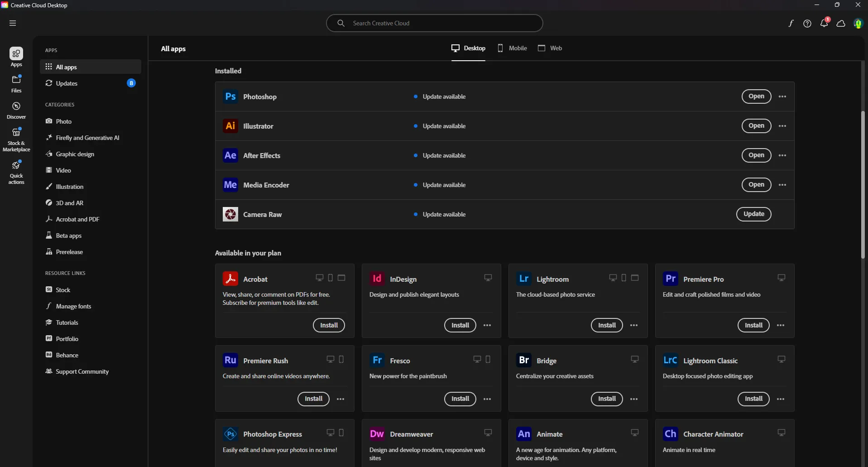Open more options menu for Premiere Rush
The image size is (868, 467).
(x=340, y=399)
